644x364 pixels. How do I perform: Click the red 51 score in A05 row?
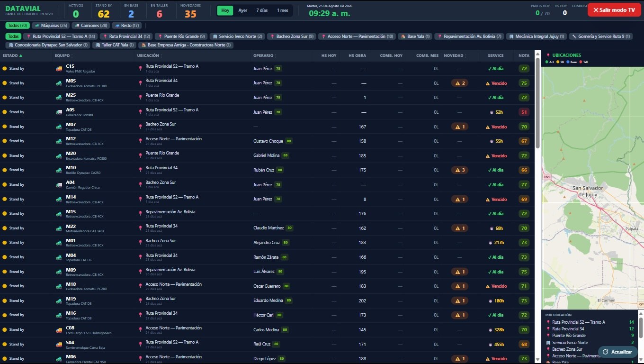click(524, 112)
